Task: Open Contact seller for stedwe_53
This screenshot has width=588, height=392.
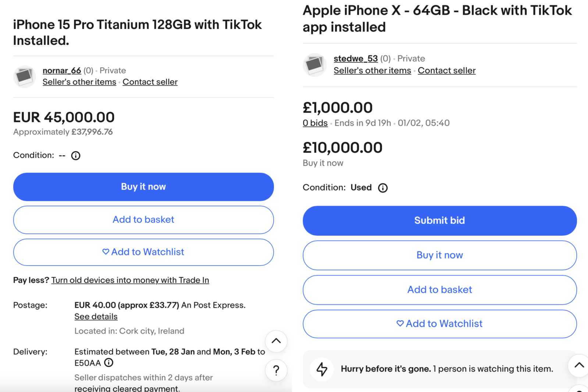Action: tap(446, 70)
